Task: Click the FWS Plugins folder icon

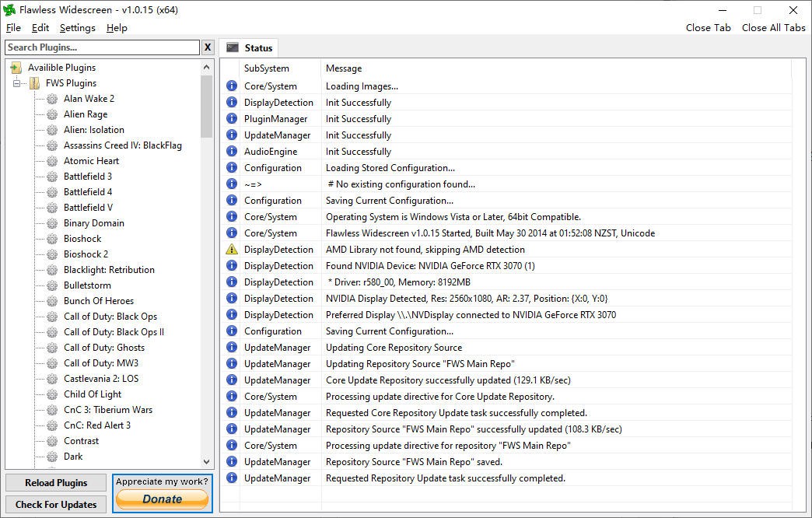Action: (x=34, y=83)
